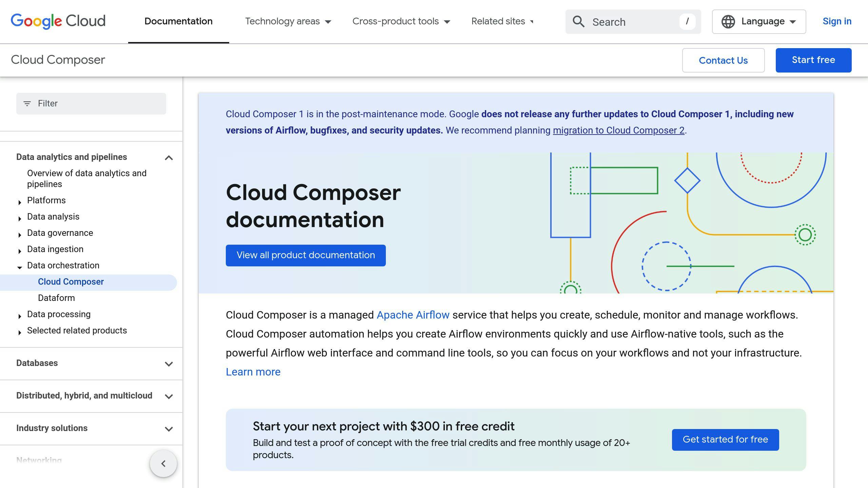Click the Platforms sidebar item
Screen dimensions: 868x488
[46, 201]
